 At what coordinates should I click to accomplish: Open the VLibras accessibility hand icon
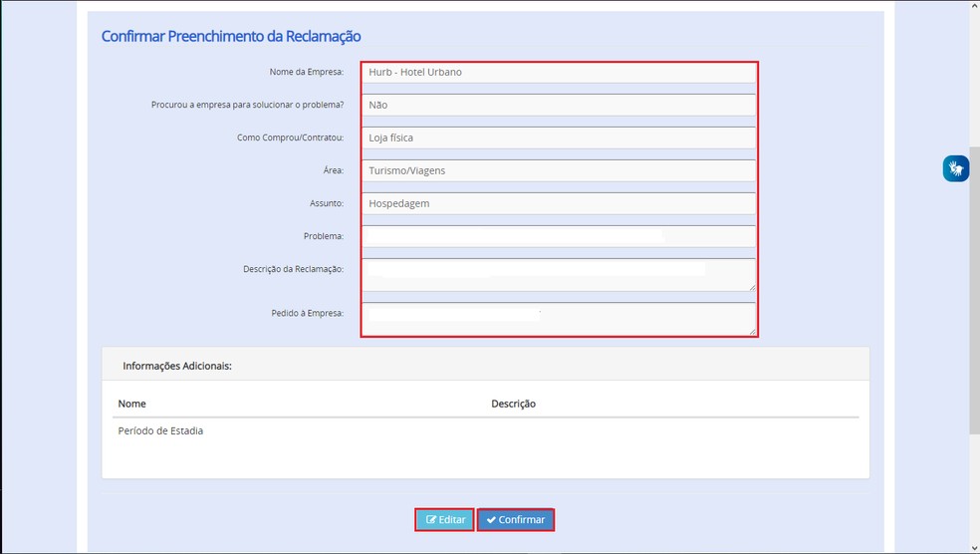(x=956, y=168)
